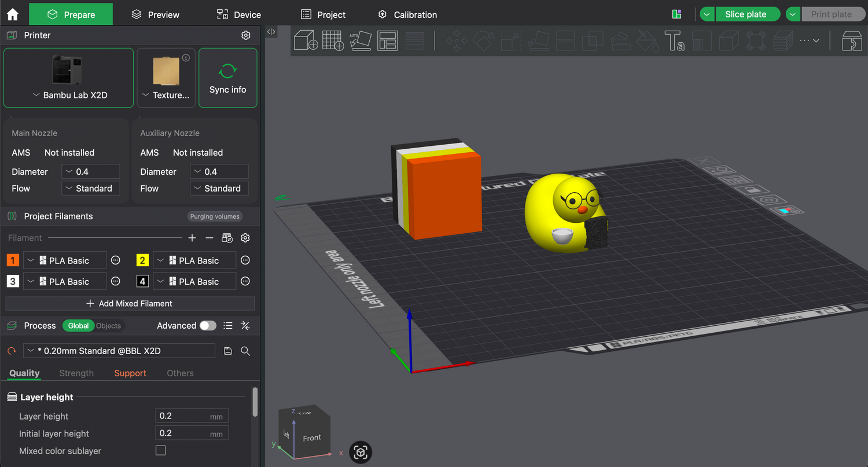Open the Calibration tab
The width and height of the screenshot is (868, 467).
click(407, 14)
